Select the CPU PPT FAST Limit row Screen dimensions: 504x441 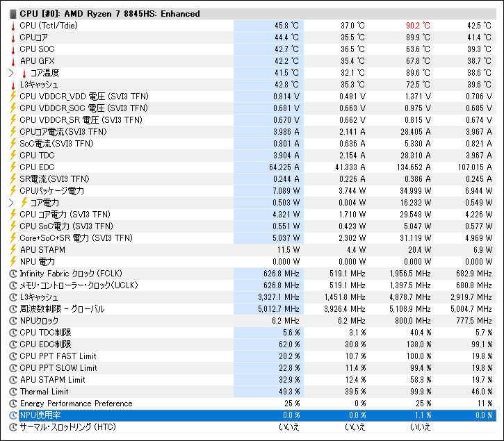252,356
